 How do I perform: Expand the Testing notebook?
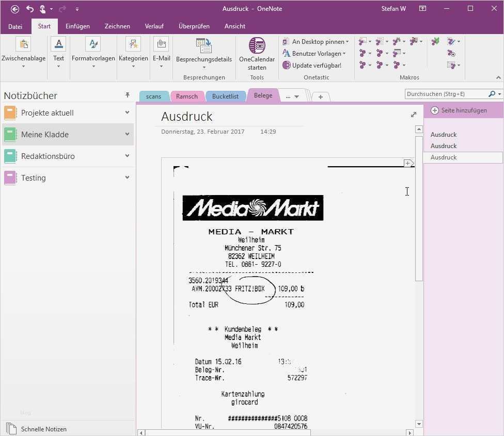[x=127, y=177]
